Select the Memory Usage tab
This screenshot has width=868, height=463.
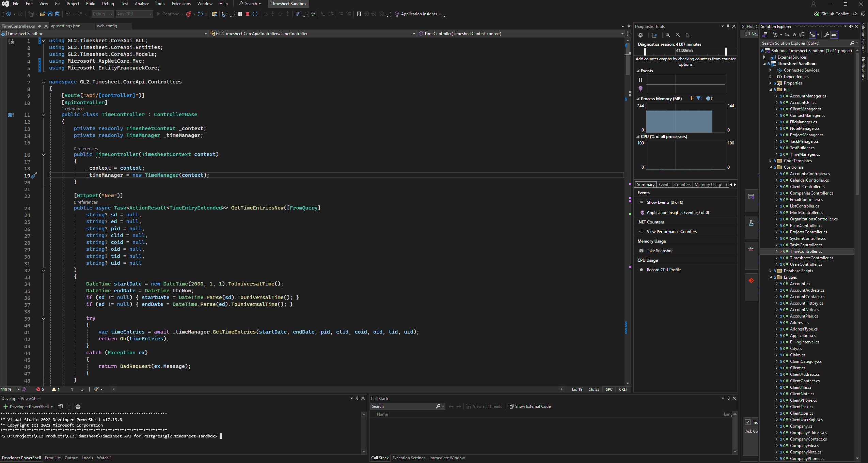coord(708,185)
